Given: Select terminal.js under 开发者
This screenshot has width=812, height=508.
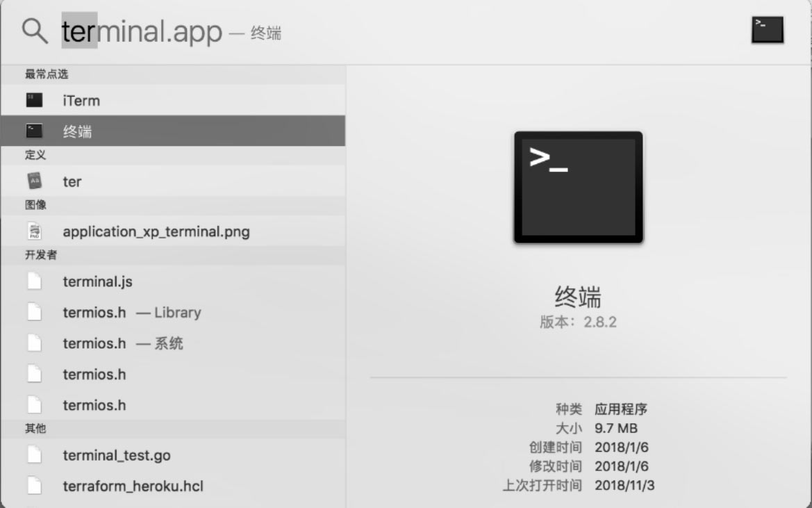Looking at the screenshot, I should point(173,281).
